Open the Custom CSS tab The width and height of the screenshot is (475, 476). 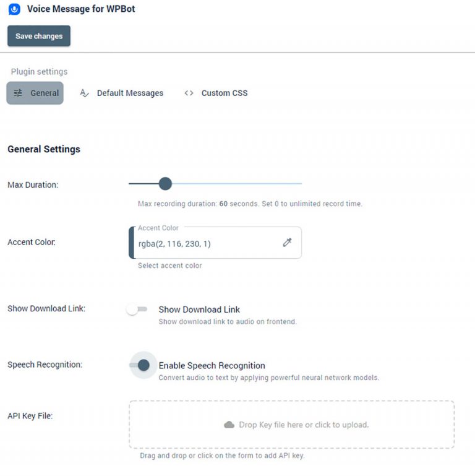216,93
